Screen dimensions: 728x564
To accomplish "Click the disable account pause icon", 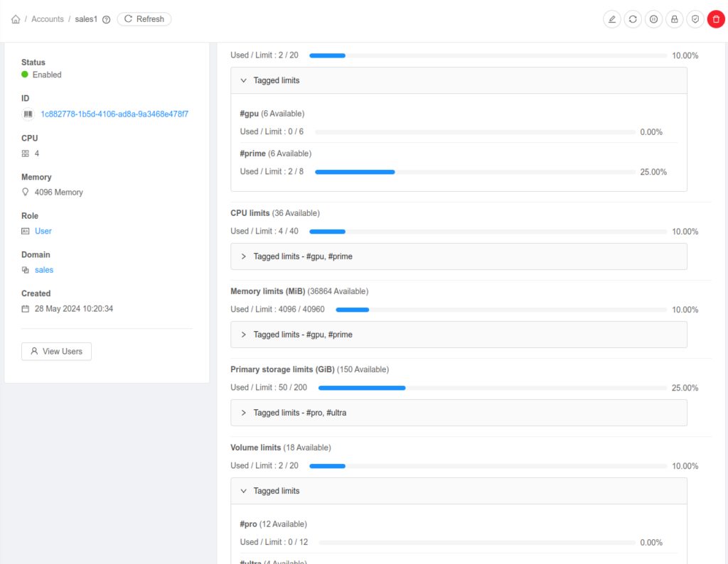I will point(654,19).
